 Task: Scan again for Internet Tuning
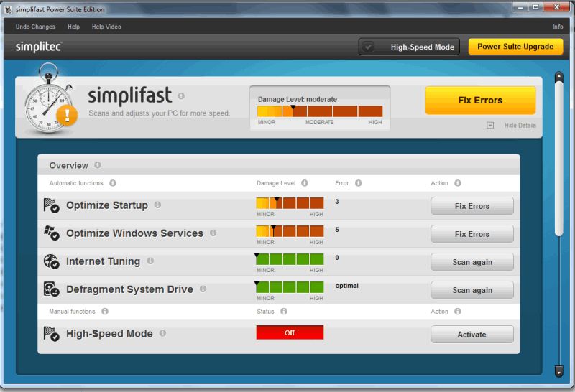click(472, 262)
